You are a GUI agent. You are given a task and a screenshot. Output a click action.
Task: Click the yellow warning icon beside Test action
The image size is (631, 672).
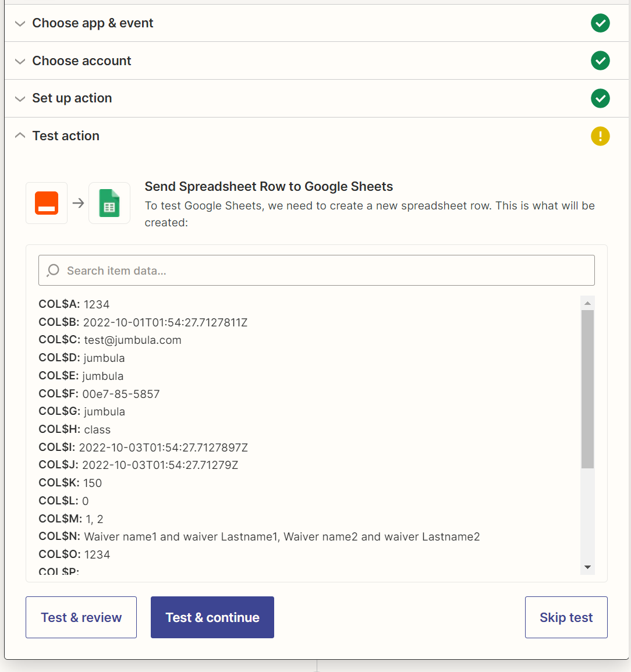point(600,136)
